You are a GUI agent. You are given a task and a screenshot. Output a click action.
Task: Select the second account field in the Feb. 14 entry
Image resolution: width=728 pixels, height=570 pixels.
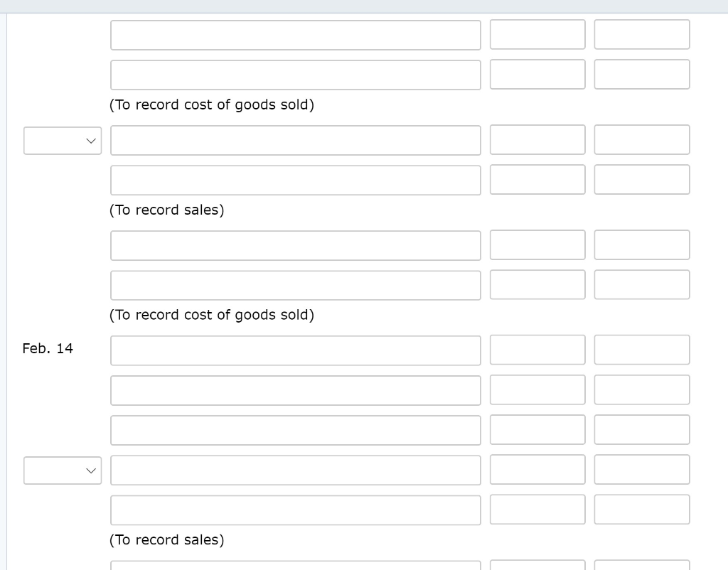(296, 389)
